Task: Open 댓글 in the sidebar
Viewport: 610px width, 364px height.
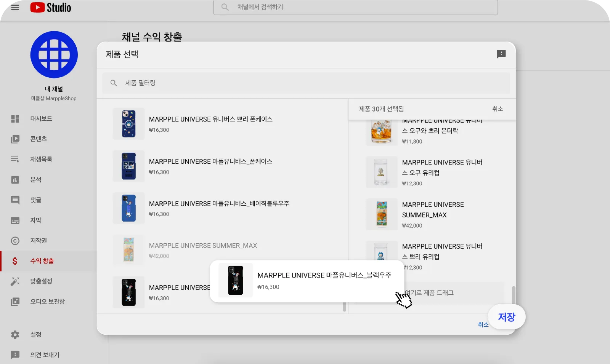Action: 36,200
